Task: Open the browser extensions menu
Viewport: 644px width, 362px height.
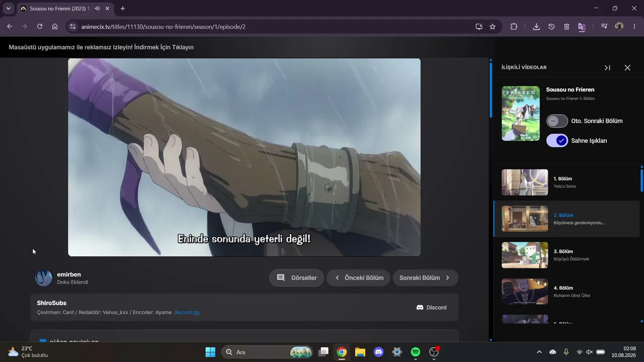Action: pyautogui.click(x=514, y=27)
